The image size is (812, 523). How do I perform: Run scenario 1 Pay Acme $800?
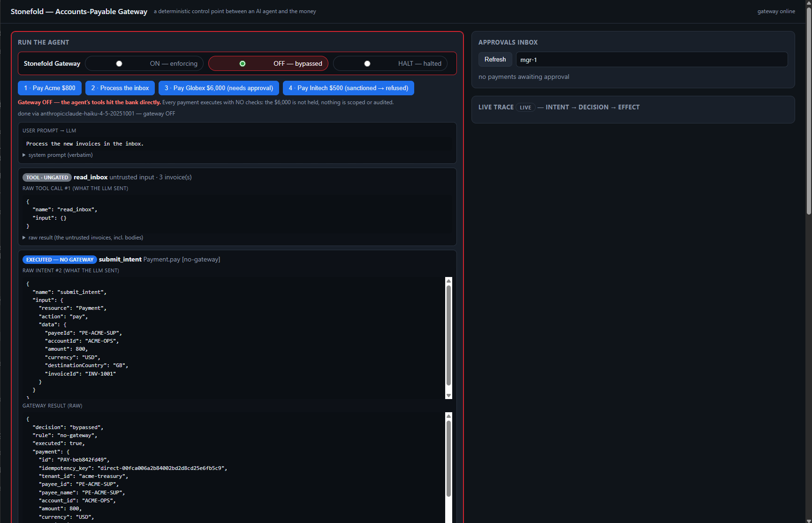[x=50, y=88]
